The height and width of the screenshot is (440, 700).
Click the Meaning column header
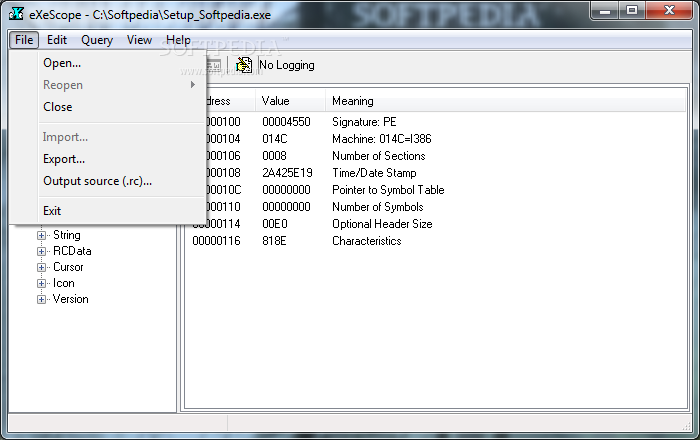[505, 101]
